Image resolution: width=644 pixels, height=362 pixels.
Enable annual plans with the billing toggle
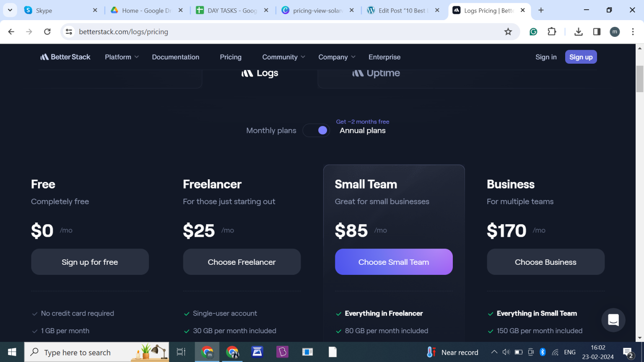click(316, 130)
